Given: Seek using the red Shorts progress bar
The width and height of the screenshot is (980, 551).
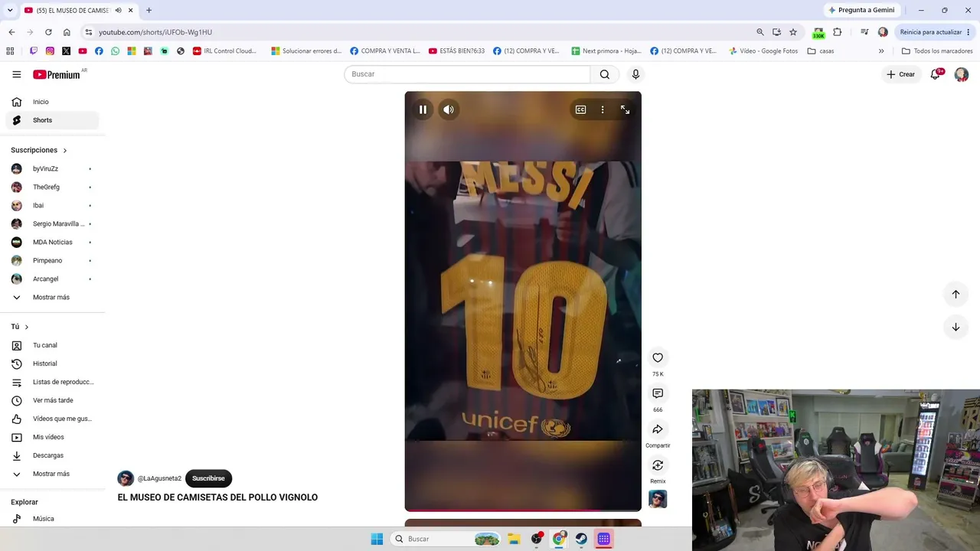Looking at the screenshot, I should point(523,510).
